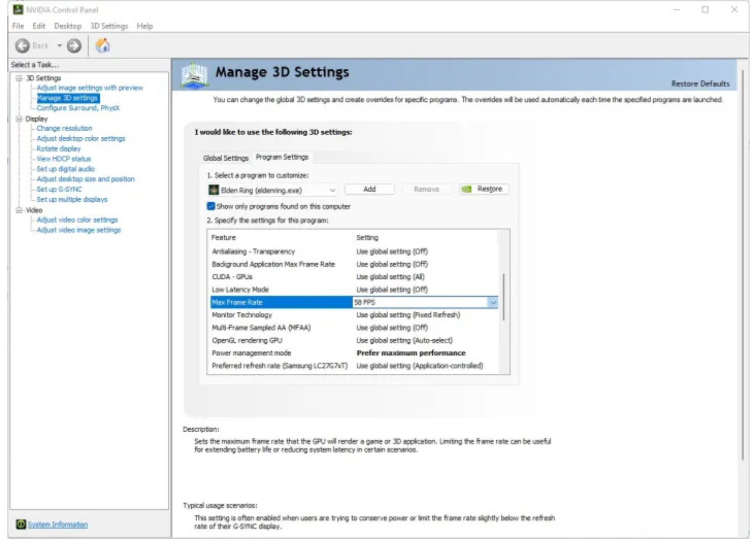
Task: Switch to the Global Settings tab
Action: 226,158
